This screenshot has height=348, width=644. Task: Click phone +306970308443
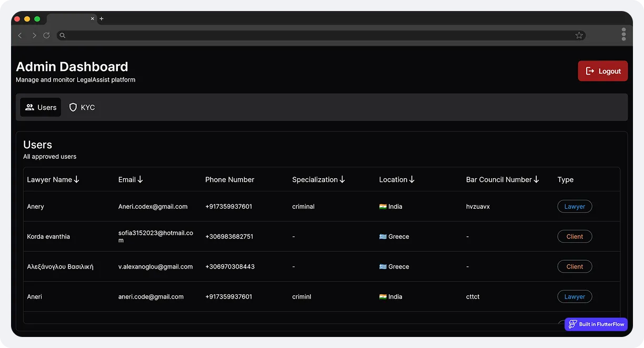point(230,267)
